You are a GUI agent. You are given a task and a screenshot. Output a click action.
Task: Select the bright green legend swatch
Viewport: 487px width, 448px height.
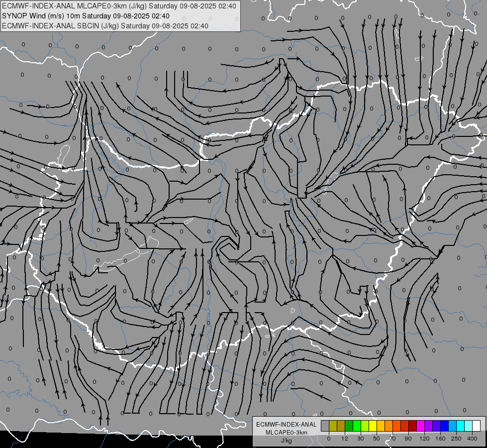coord(357,426)
